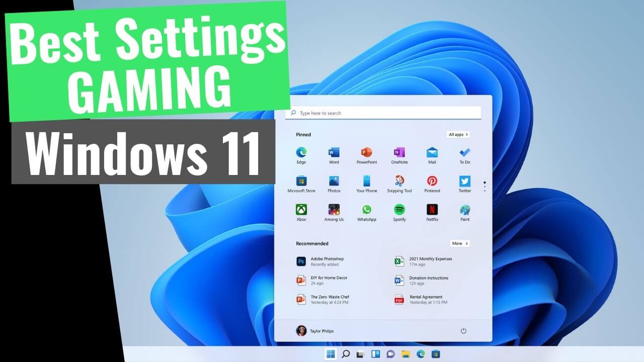Click the Type here to search box

[383, 113]
